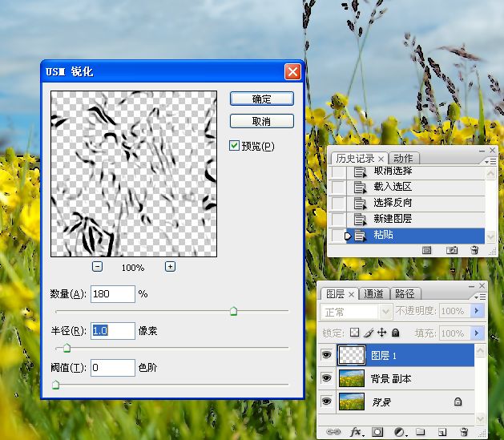Hide the 图层 1 layer eye
The height and width of the screenshot is (440, 504).
326,355
